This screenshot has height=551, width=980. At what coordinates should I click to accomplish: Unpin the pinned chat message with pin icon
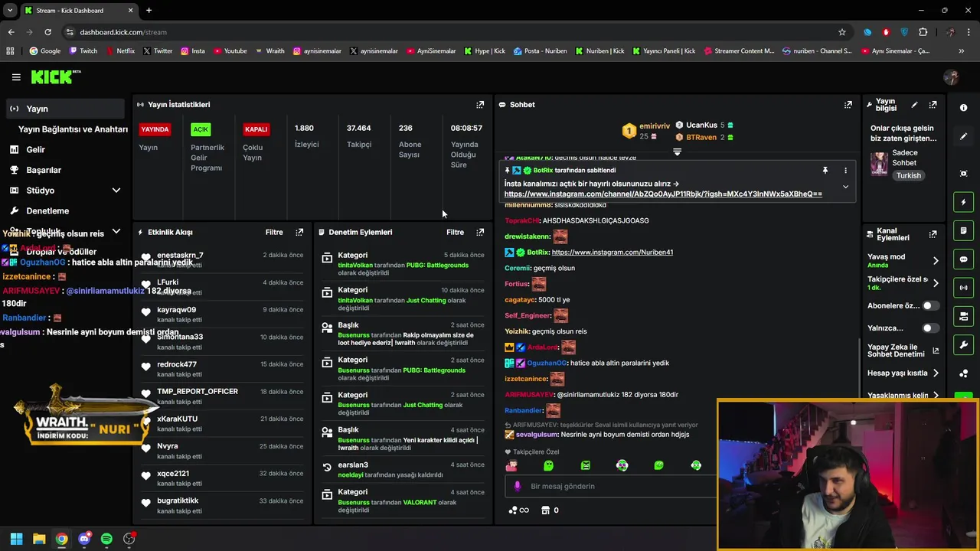[x=825, y=171]
